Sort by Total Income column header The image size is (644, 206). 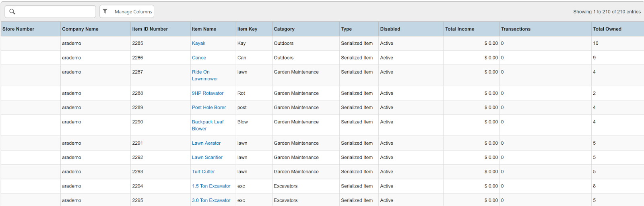click(x=459, y=29)
